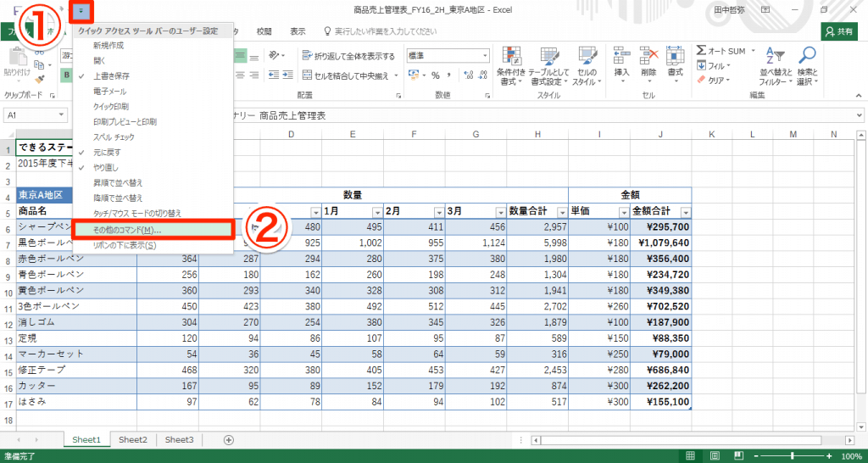
Task: Click the Delete cells icon
Action: (648, 58)
